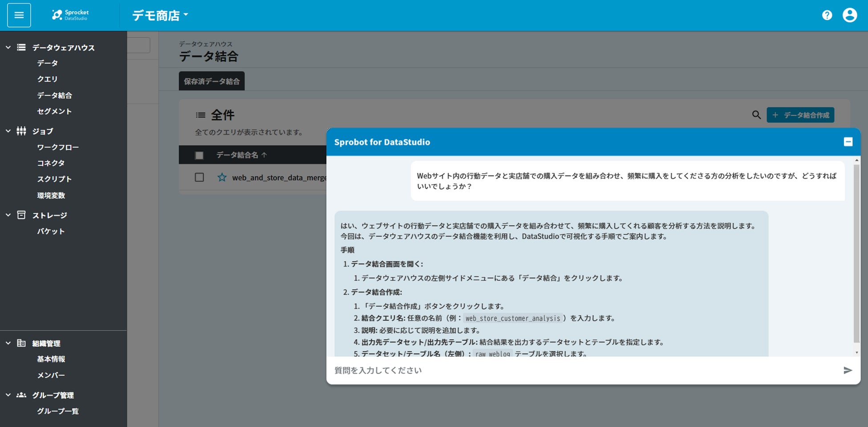
Task: Collapse the ストレージ sidebar section
Action: [8, 215]
